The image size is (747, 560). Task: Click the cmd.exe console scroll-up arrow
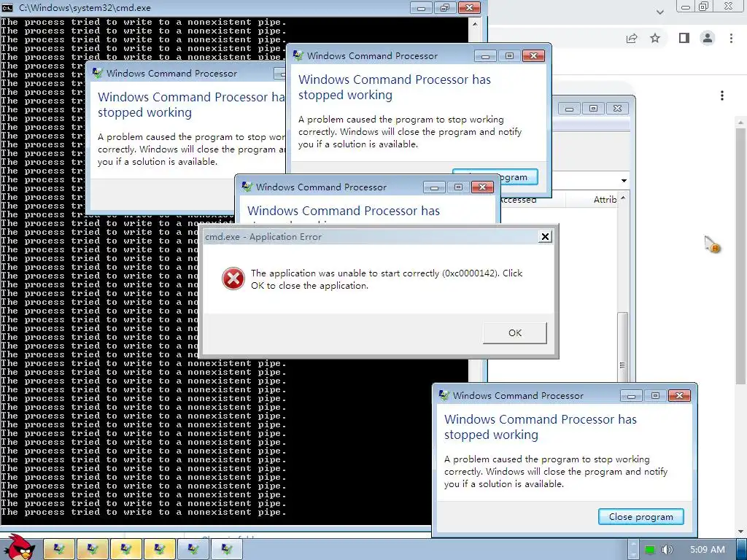coord(474,24)
